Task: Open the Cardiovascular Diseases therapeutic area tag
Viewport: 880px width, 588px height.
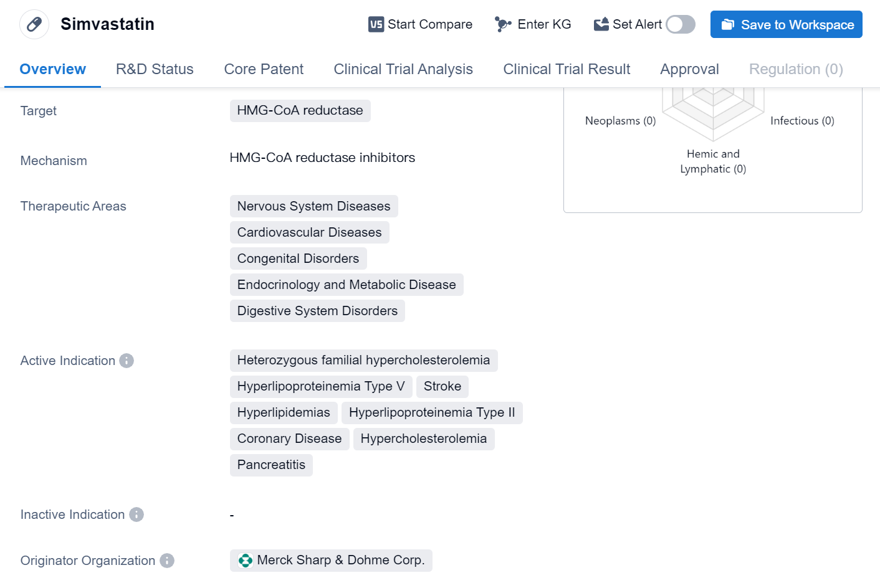Action: tap(309, 232)
